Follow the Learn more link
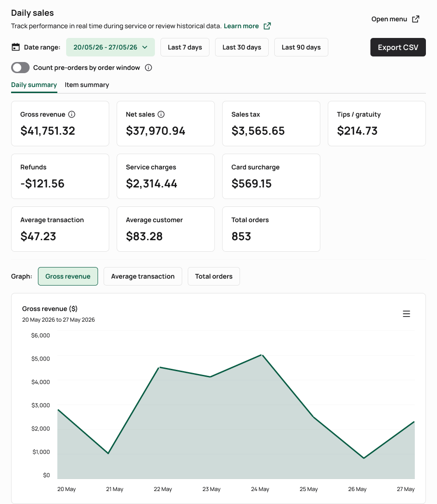437x504 pixels. tap(241, 26)
